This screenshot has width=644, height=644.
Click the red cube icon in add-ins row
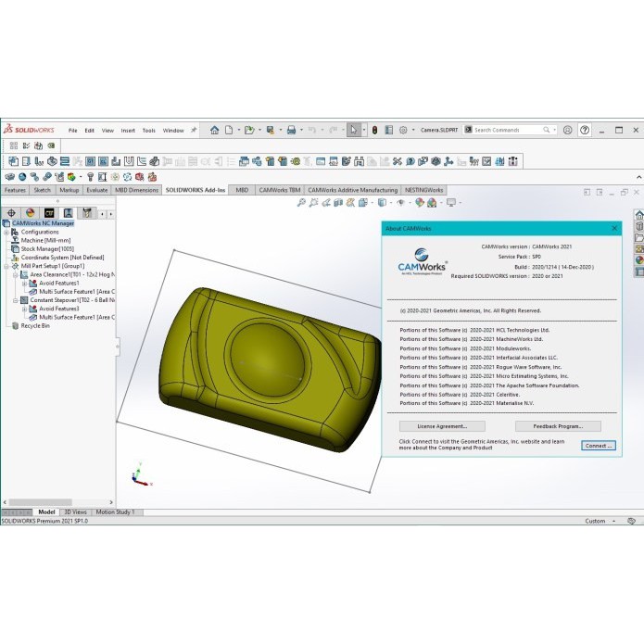(140, 177)
